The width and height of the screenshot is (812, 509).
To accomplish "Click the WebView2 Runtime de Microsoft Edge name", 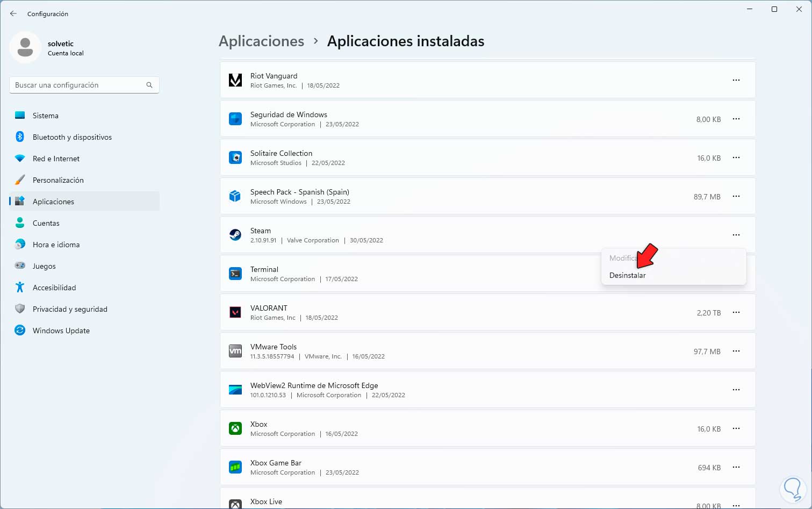I will point(314,385).
